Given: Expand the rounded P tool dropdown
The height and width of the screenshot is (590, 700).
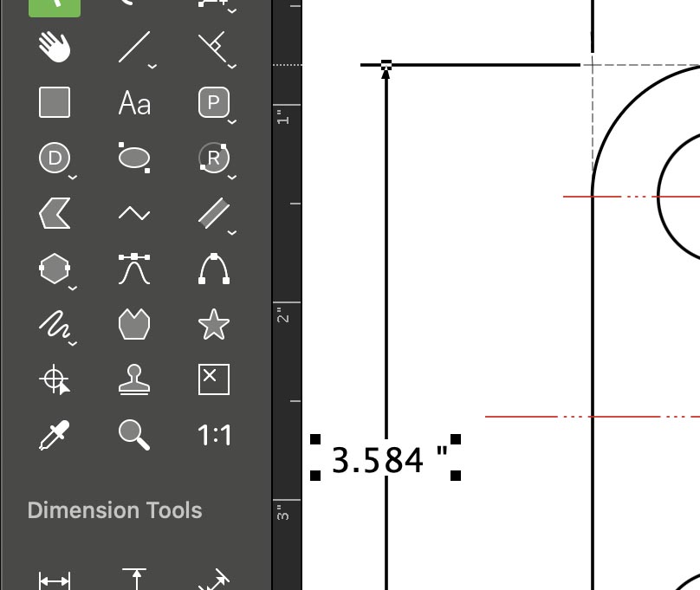Looking at the screenshot, I should point(232,121).
